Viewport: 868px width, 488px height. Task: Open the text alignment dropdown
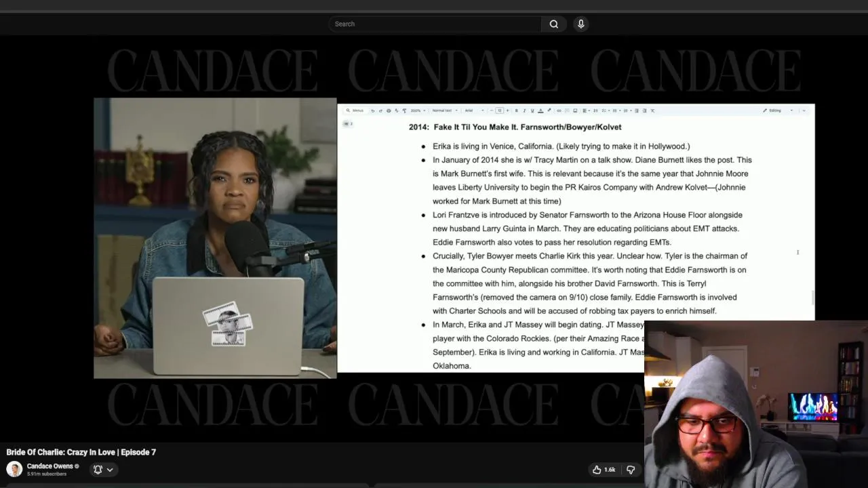click(585, 110)
